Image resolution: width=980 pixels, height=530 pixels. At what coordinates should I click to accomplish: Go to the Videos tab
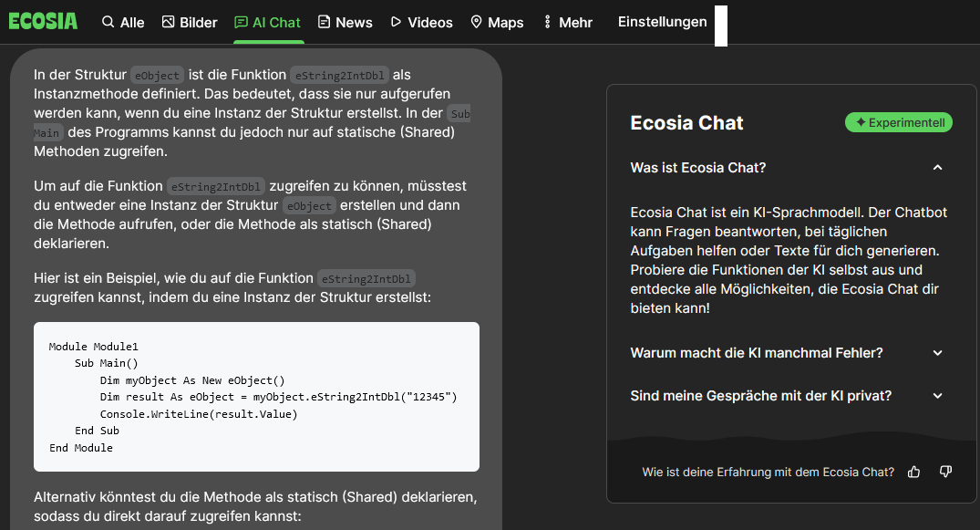(x=421, y=23)
